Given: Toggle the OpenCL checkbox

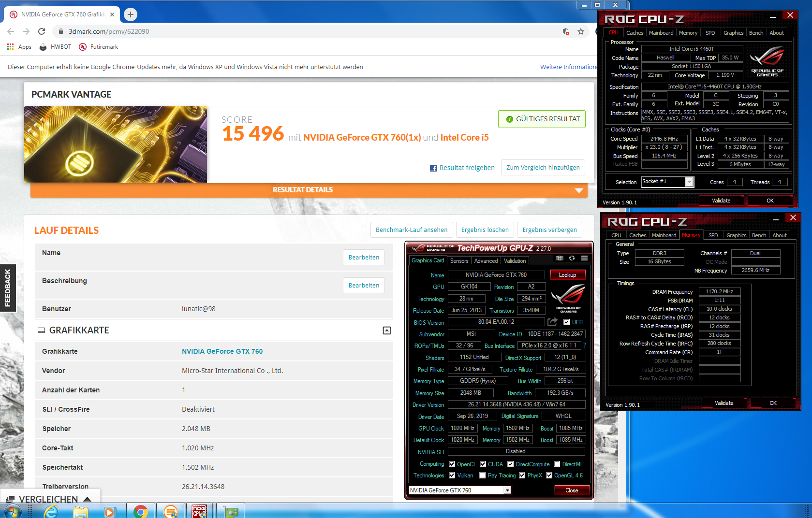Looking at the screenshot, I should [x=452, y=464].
